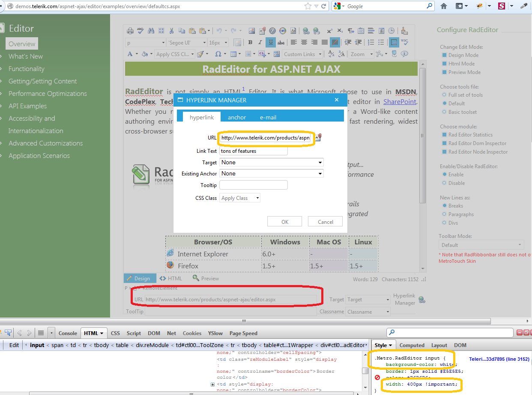The height and width of the screenshot is (395, 532).
Task: Click the Insert Table icon
Action: (x=233, y=54)
